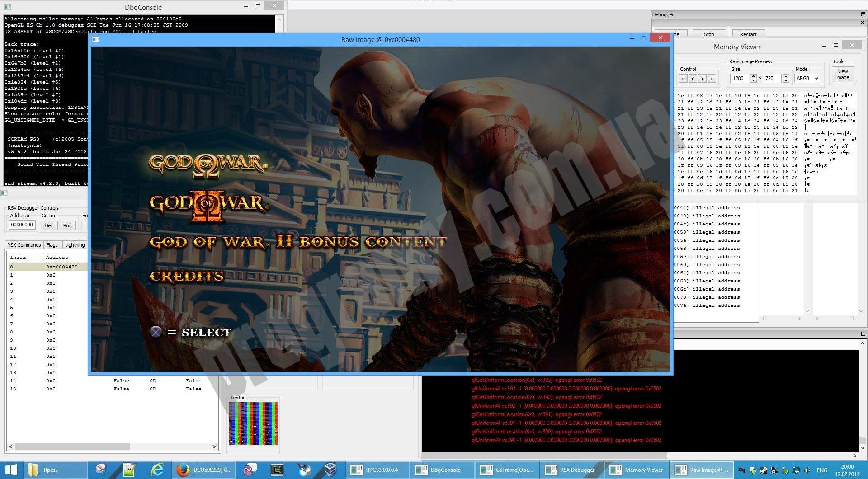Click the glGetUniformLocation vc393 error line
Screen dimensions: 868x479
pos(537,380)
